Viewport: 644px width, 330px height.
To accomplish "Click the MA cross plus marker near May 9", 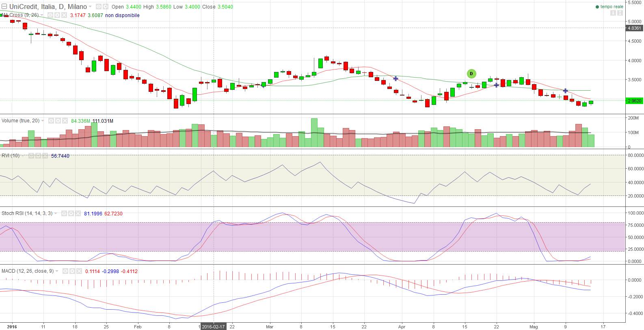I will 565,91.
